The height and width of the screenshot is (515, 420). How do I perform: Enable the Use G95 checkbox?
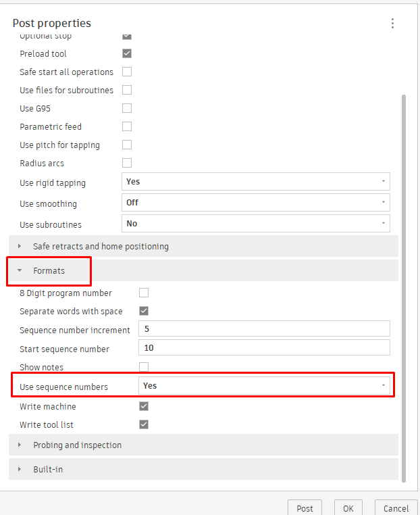point(127,108)
